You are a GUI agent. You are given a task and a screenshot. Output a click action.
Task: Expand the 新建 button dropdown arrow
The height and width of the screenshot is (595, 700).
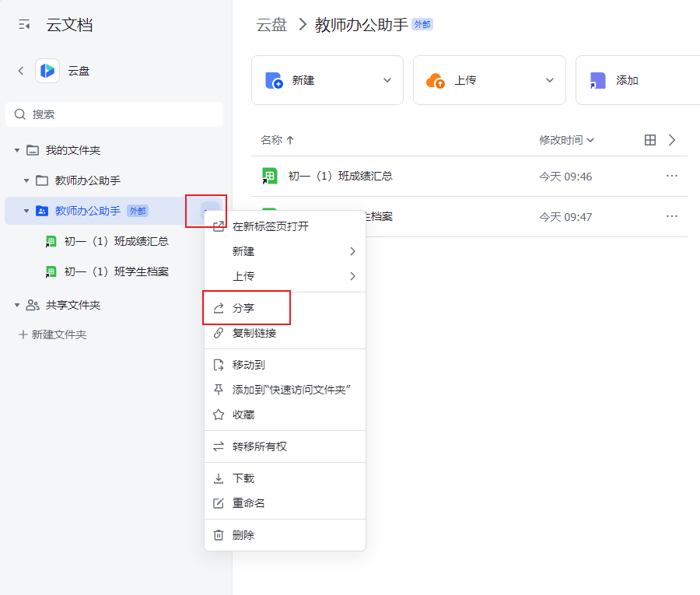pyautogui.click(x=387, y=80)
